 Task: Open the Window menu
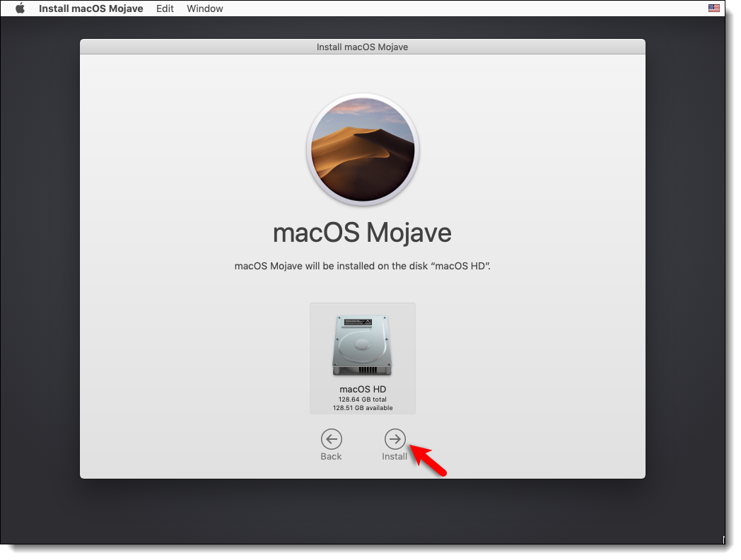[204, 8]
